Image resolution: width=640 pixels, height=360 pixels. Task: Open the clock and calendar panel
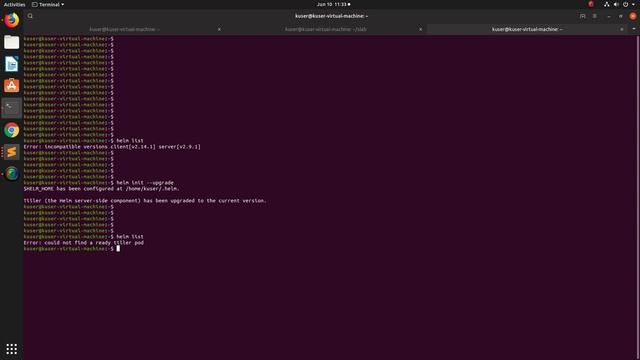coord(333,4)
